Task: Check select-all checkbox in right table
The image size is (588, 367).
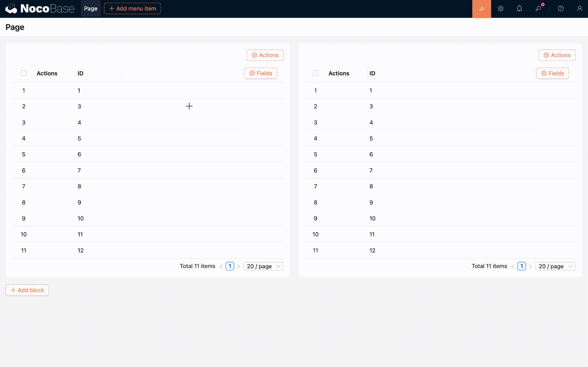Action: click(316, 73)
